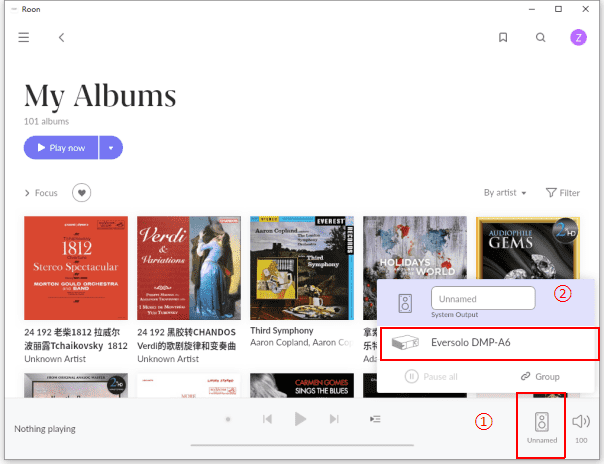This screenshot has width=605, height=464.
Task: Open the By artist sort dropdown
Action: pos(505,192)
